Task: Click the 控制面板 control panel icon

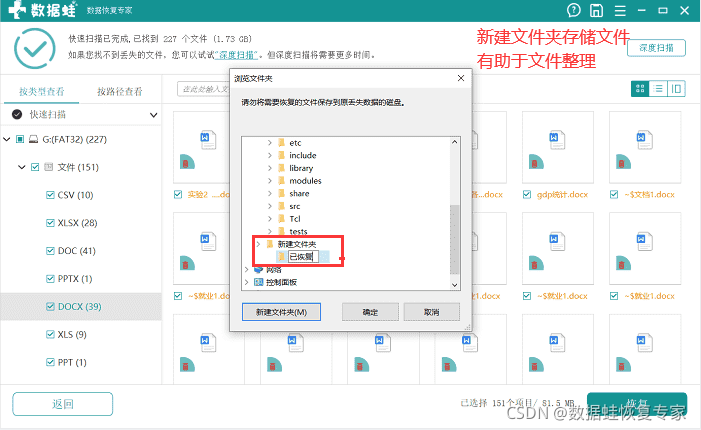Action: coord(258,282)
